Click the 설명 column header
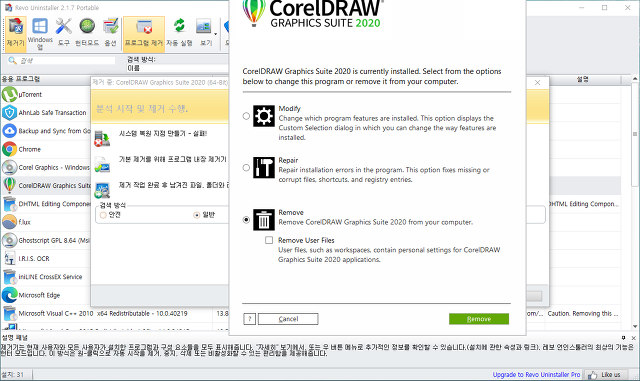This screenshot has width=640, height=381. 582,79
